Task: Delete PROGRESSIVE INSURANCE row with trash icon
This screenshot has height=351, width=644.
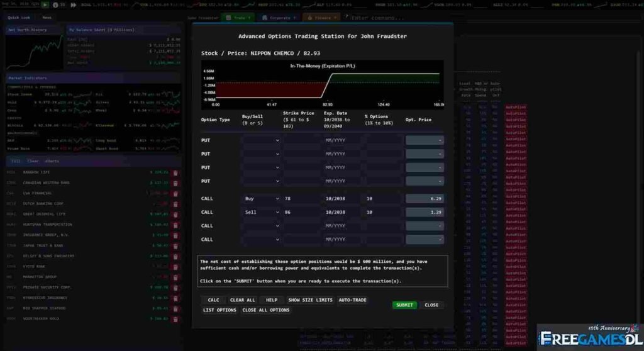Action: (x=175, y=298)
